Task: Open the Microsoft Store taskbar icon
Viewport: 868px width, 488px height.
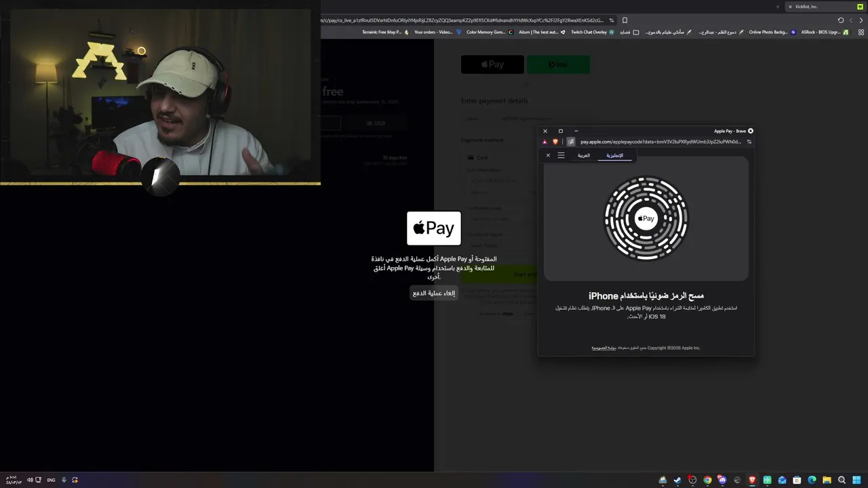Action: click(x=797, y=480)
